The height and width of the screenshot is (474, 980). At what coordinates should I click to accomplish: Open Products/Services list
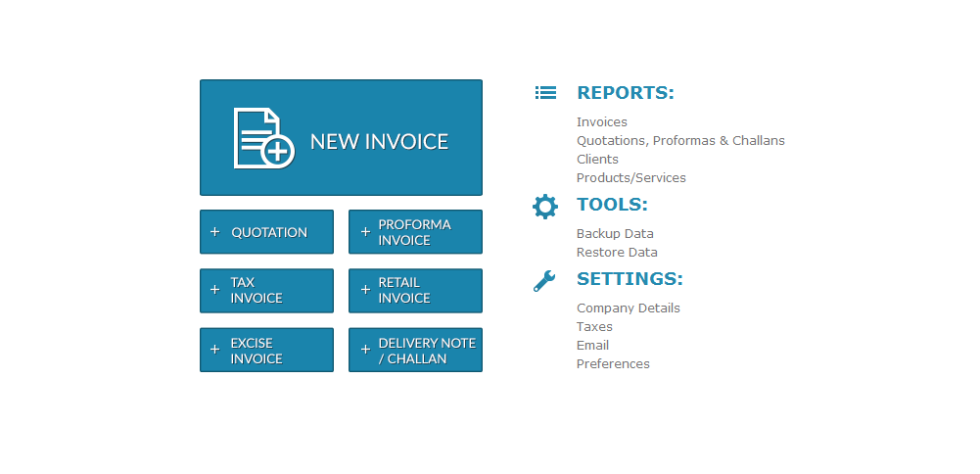[631, 177]
